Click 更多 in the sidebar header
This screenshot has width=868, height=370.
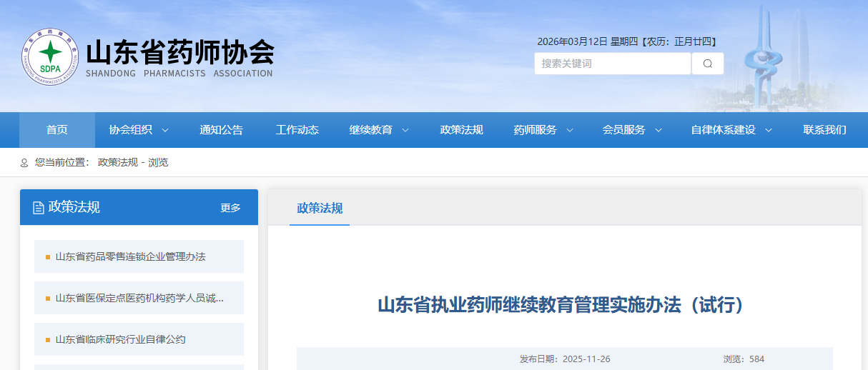click(230, 208)
